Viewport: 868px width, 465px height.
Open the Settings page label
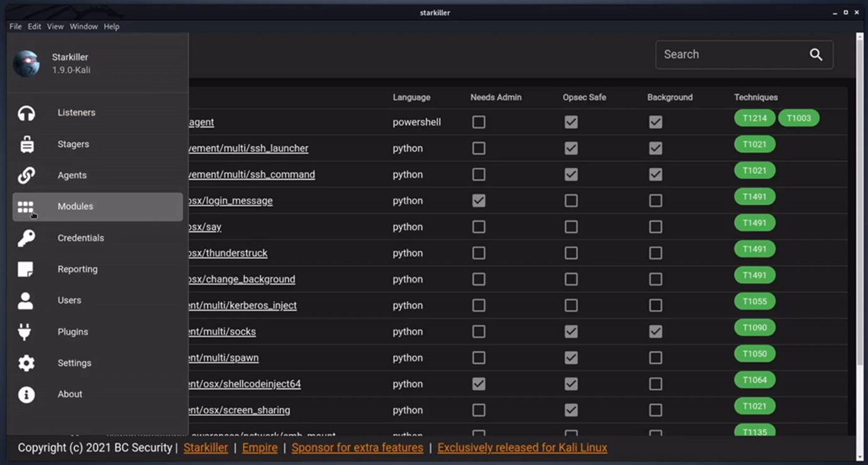click(x=75, y=362)
